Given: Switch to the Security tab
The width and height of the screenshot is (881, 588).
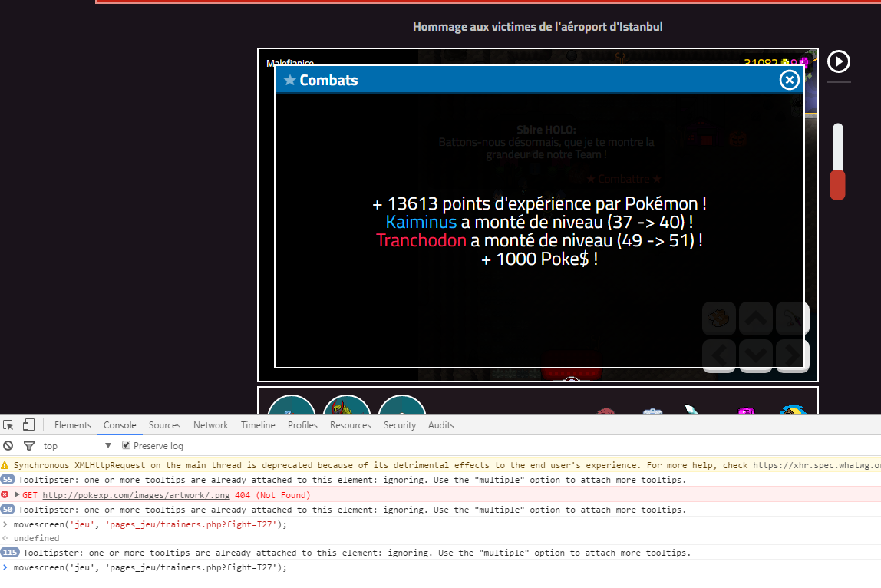Looking at the screenshot, I should 400,425.
